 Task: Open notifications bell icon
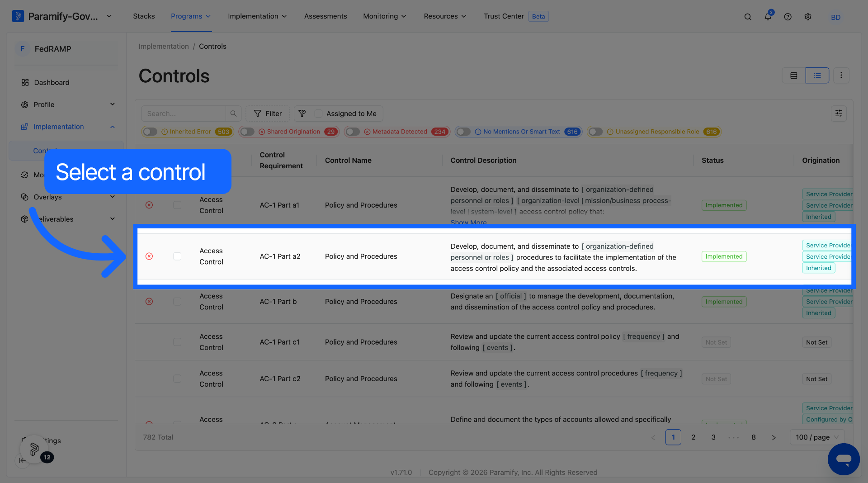pos(768,16)
